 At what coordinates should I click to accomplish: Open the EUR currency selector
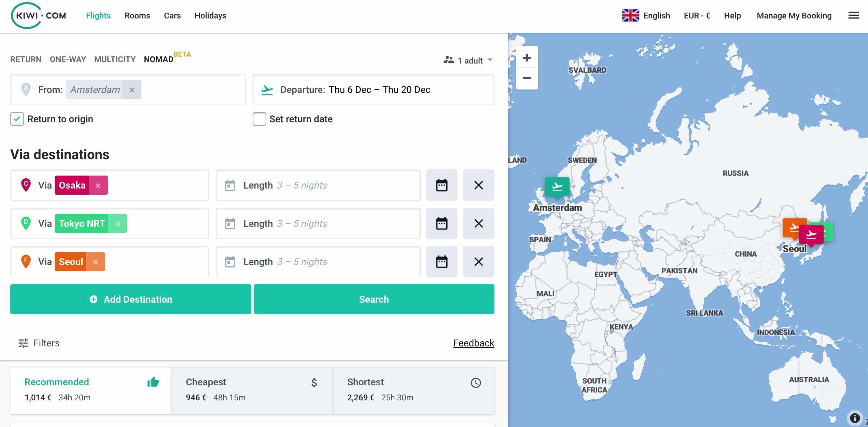(x=697, y=16)
